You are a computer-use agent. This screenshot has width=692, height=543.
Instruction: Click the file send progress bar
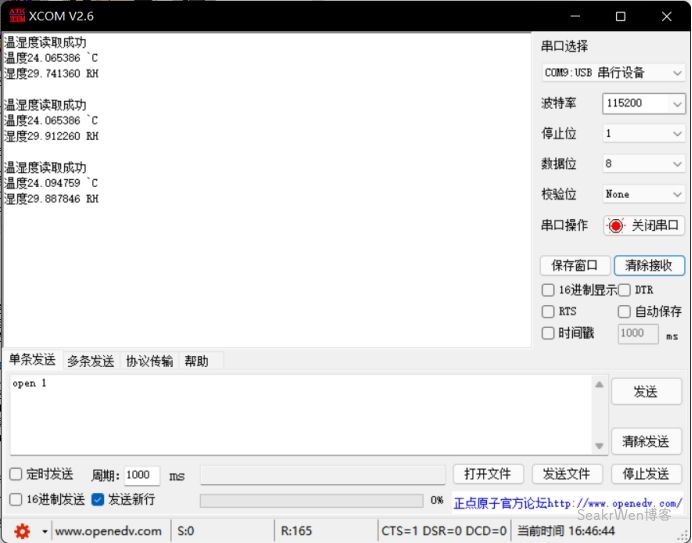coord(311,500)
